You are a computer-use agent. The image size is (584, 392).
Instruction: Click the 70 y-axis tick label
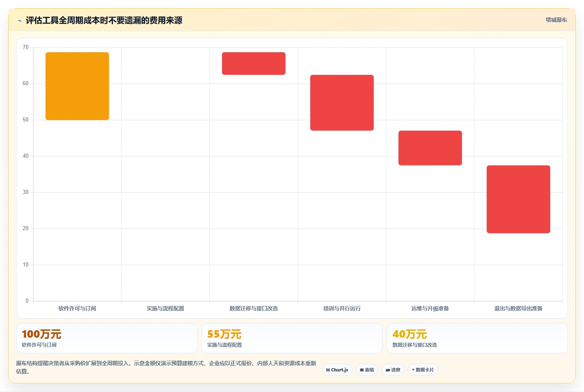pyautogui.click(x=26, y=47)
